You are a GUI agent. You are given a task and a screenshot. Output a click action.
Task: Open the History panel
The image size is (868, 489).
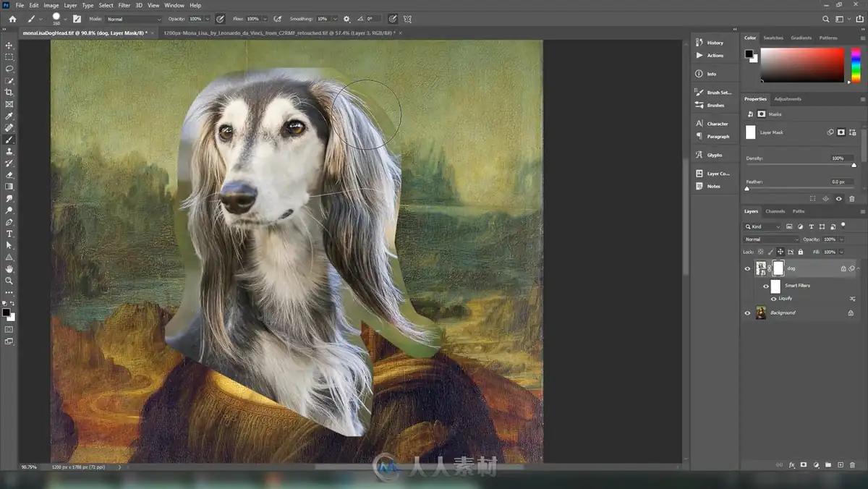click(x=710, y=43)
